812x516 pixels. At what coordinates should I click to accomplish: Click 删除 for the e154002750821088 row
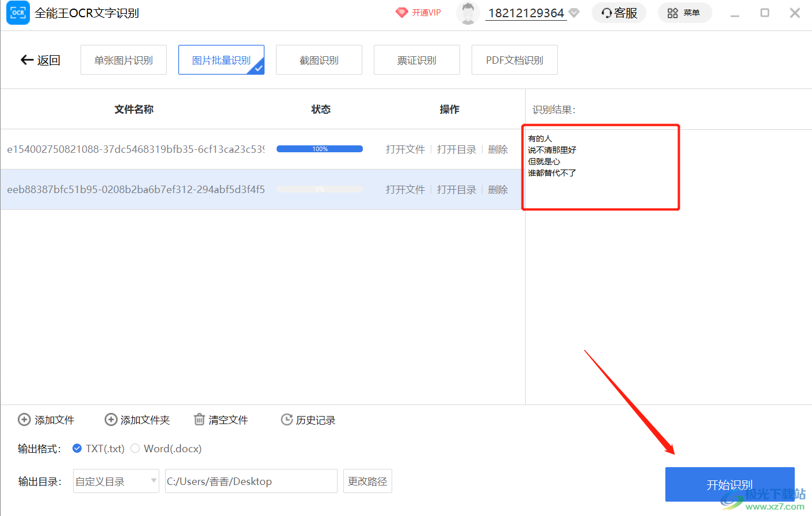[x=498, y=149]
